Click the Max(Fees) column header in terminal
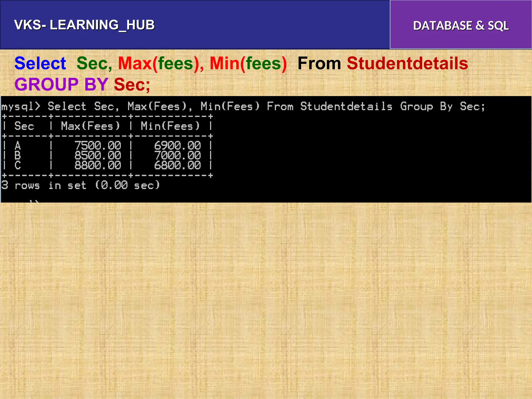This screenshot has height=399, width=532. pyautogui.click(x=90, y=126)
